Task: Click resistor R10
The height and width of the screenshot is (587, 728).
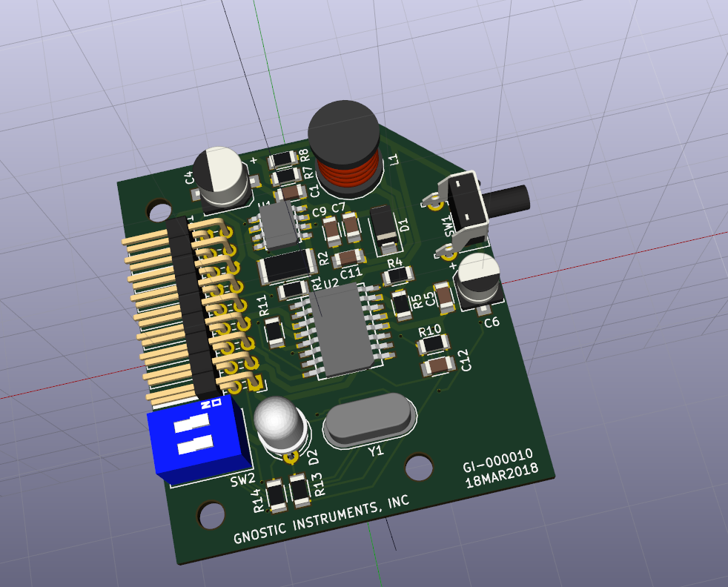Action: point(433,345)
